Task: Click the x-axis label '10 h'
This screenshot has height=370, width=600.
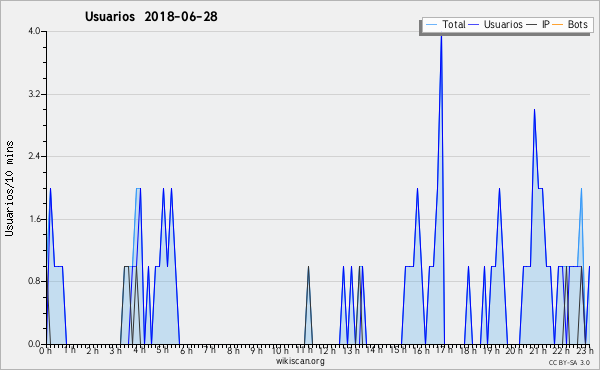Action: tap(280, 350)
